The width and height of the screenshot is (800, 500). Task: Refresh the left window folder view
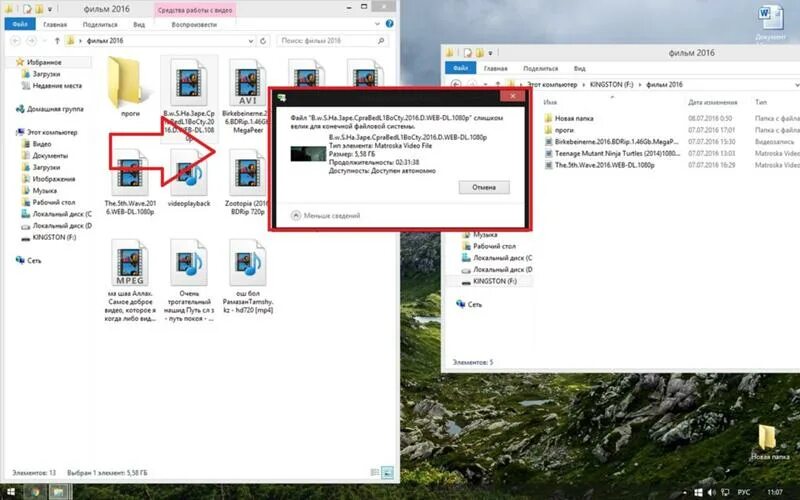[263, 41]
